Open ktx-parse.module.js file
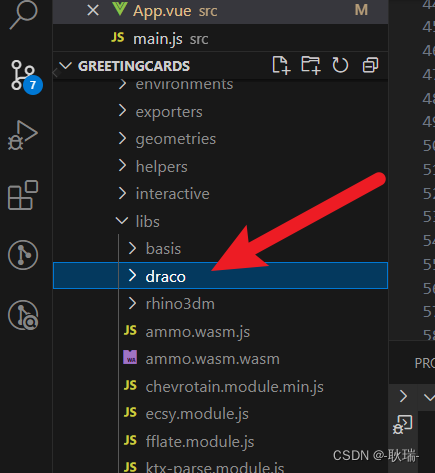This screenshot has height=473, width=435. pyautogui.click(x=220, y=465)
